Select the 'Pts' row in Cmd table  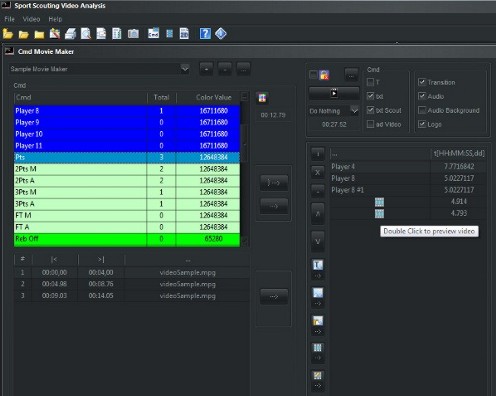(x=127, y=157)
